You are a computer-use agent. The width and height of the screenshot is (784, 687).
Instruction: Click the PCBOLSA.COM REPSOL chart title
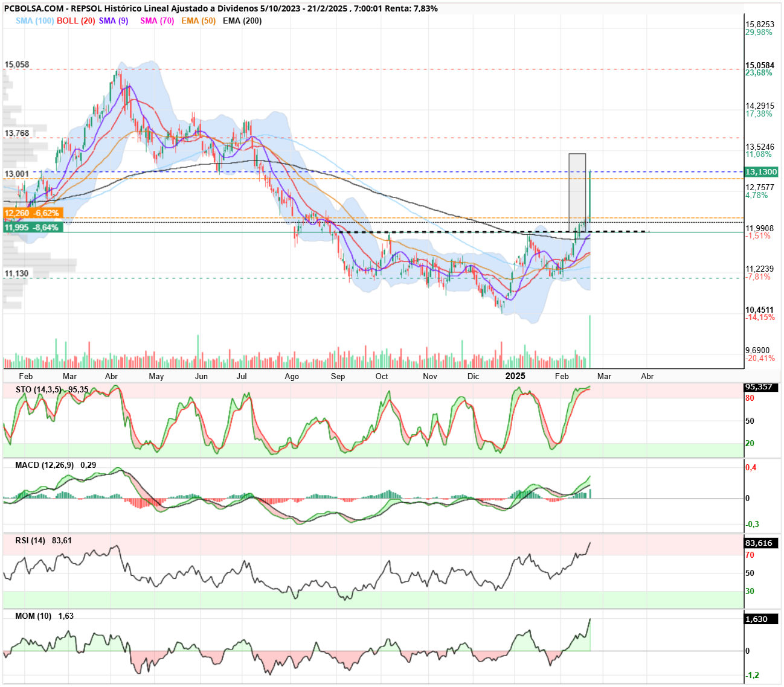[221, 8]
